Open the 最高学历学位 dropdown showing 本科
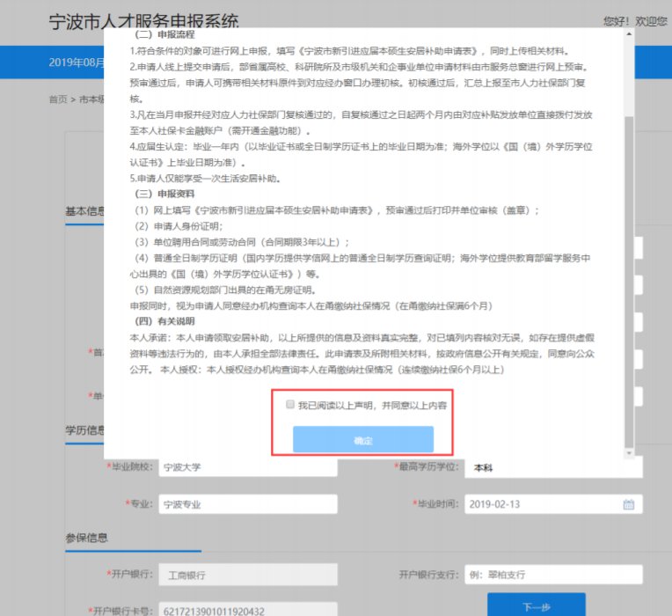The height and width of the screenshot is (616, 672). 554,467
